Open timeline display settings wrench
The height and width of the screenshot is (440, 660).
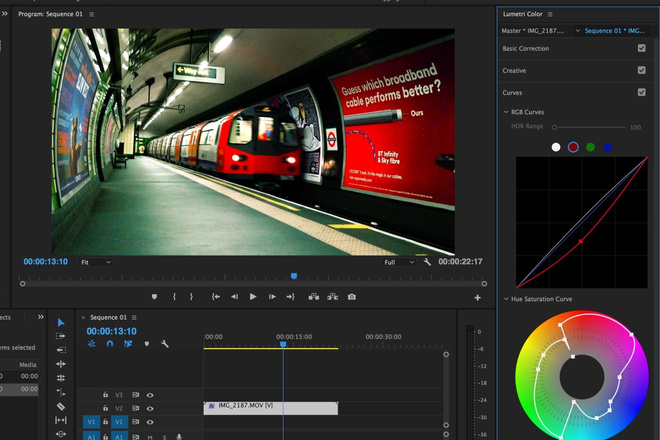tap(165, 344)
